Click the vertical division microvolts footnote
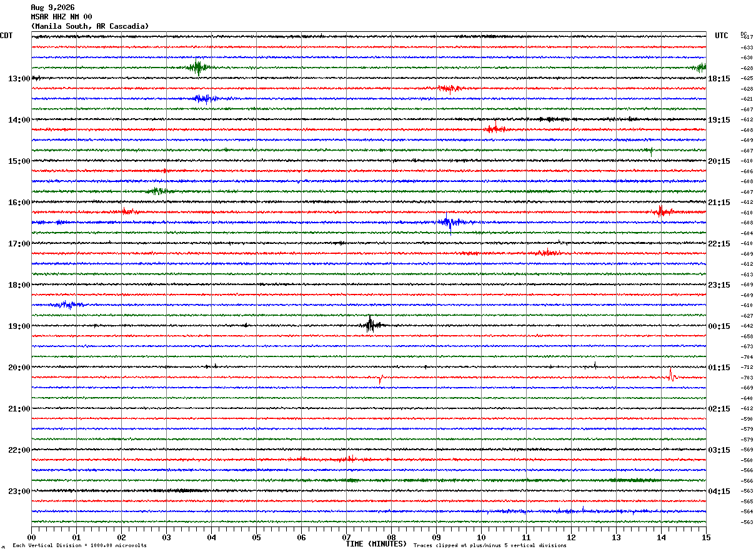 [x=79, y=545]
